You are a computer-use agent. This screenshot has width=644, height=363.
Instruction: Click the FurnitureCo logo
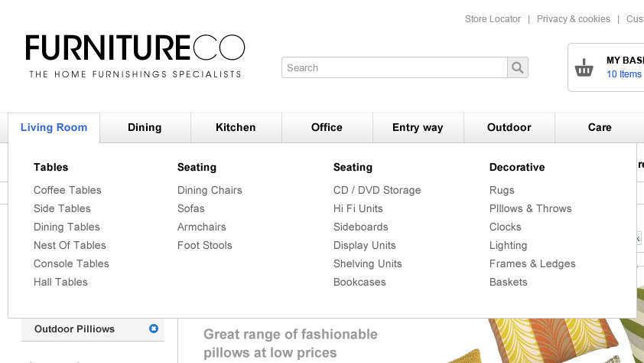pos(135,56)
